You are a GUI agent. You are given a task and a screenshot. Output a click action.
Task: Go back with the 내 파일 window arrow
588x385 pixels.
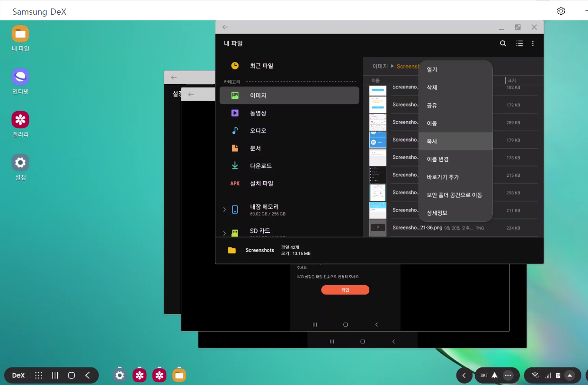(x=225, y=27)
